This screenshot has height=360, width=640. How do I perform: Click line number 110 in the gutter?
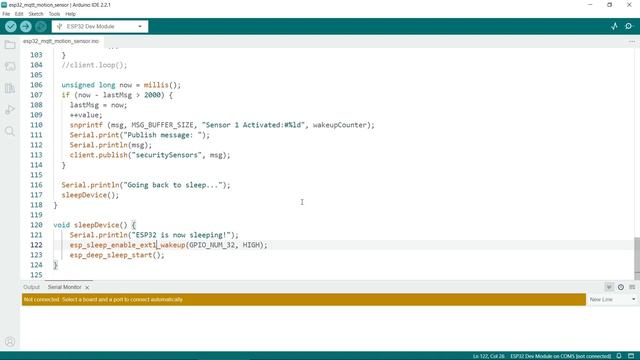coord(36,125)
